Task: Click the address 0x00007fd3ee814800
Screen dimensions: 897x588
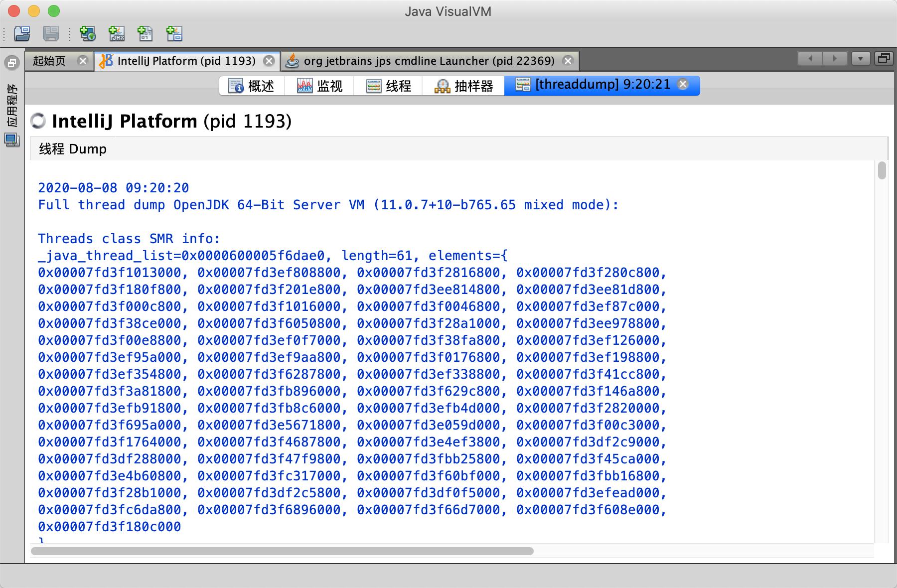Action: coord(429,290)
